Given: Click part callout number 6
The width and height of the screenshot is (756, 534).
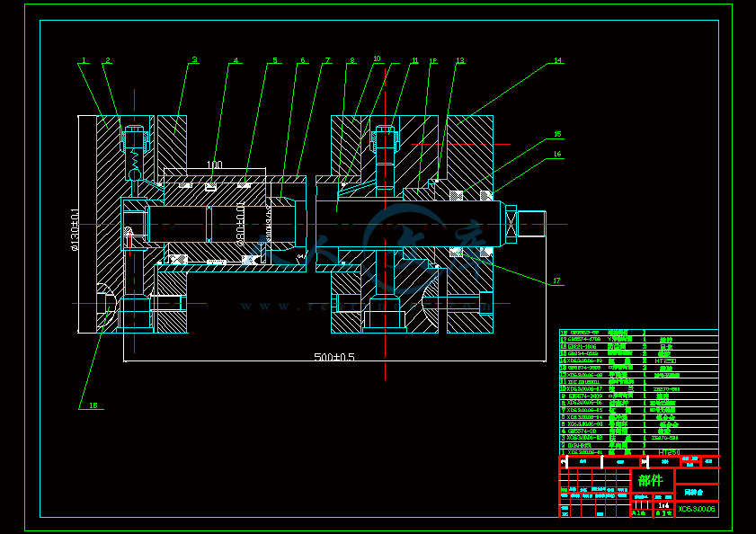Looking at the screenshot, I should (302, 60).
